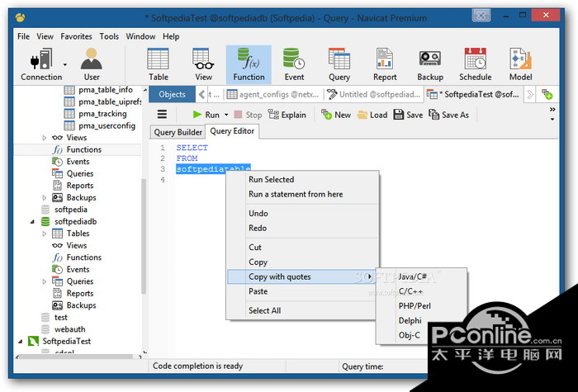This screenshot has width=578, height=392.
Task: Expand the first Views node
Action: [x=45, y=138]
